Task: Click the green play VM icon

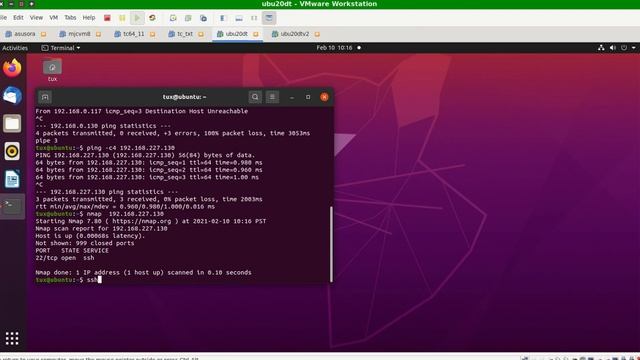Action: pyautogui.click(x=137, y=18)
